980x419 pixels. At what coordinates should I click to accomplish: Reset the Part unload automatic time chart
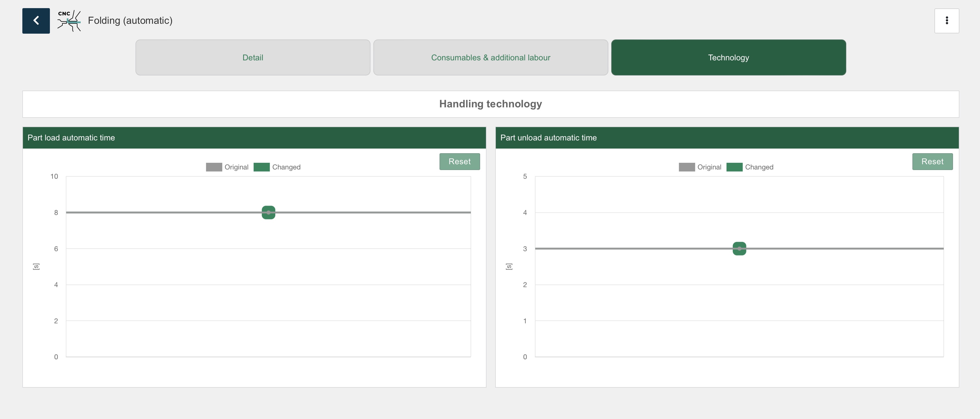coord(932,161)
